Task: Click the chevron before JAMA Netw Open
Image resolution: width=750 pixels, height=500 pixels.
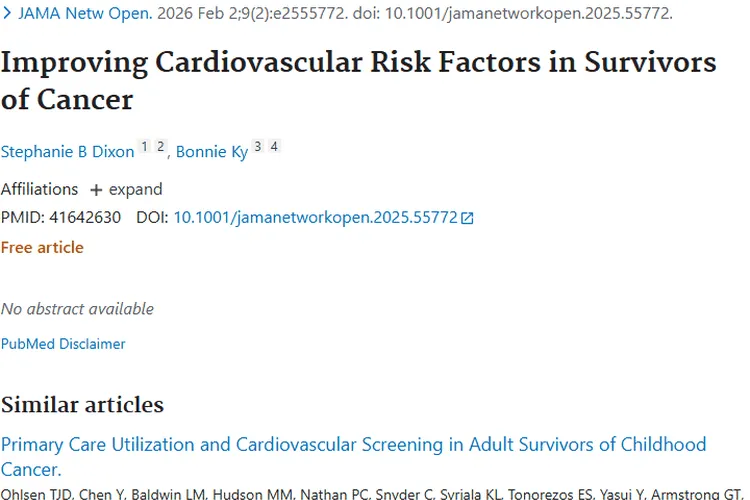Action: click(x=7, y=15)
